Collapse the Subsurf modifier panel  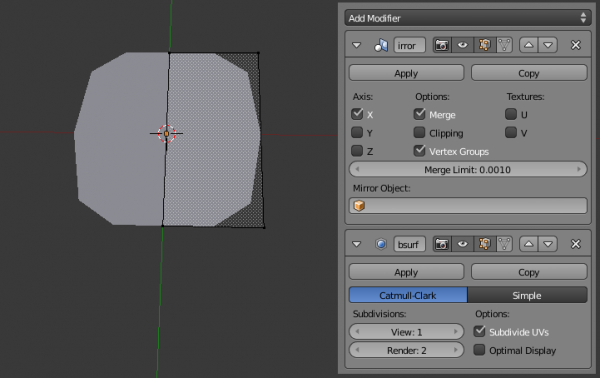(357, 244)
